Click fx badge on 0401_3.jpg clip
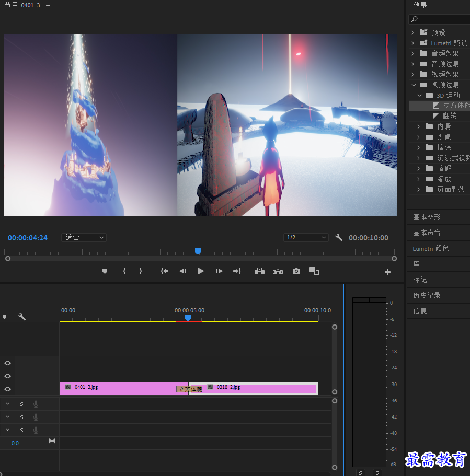 tap(68, 387)
